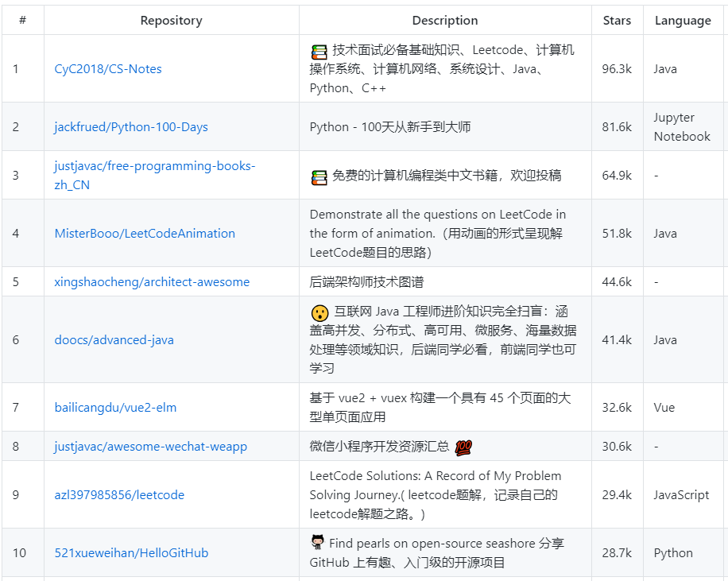The width and height of the screenshot is (728, 581).
Task: Open justjavac/free-programming-books-zh_CN link
Action: point(155,175)
